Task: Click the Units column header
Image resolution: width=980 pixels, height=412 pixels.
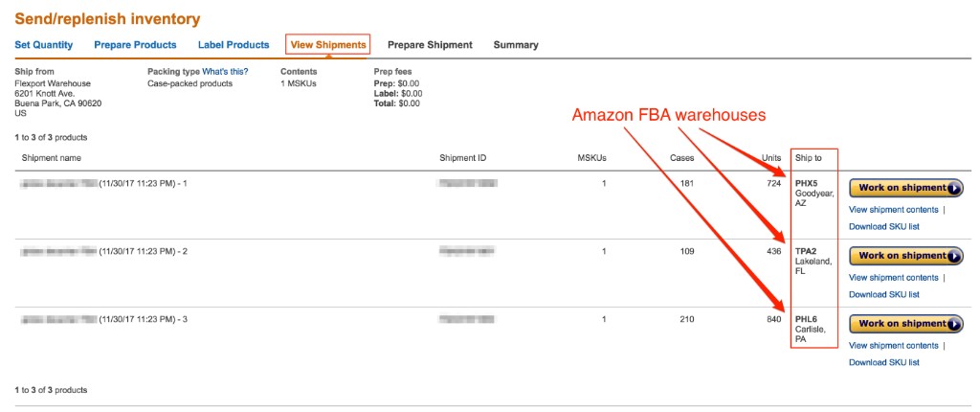Action: 771,158
